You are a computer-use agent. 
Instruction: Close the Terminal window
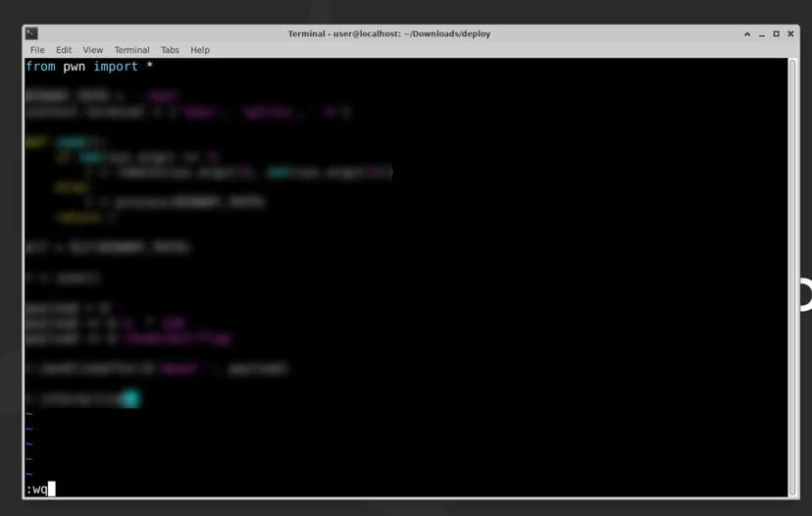(790, 33)
